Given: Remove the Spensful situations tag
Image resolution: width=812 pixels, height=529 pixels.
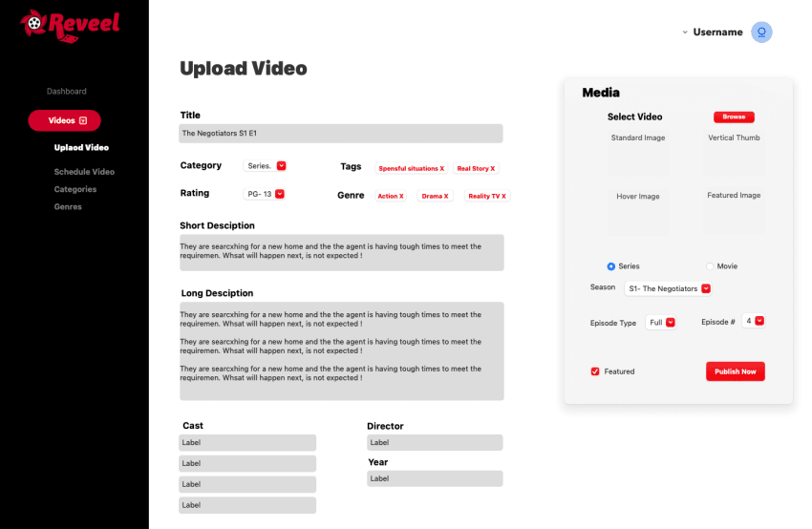Looking at the screenshot, I should point(441,168).
